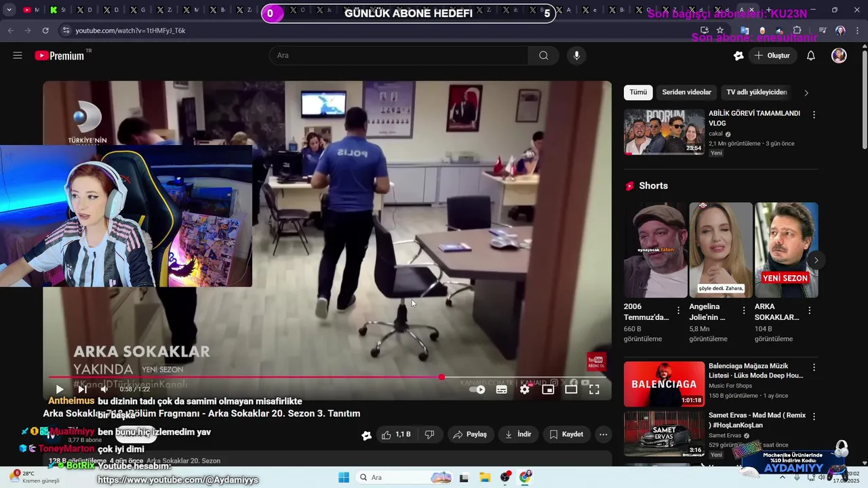
Task: Toggle subtitles in the player
Action: (x=502, y=389)
